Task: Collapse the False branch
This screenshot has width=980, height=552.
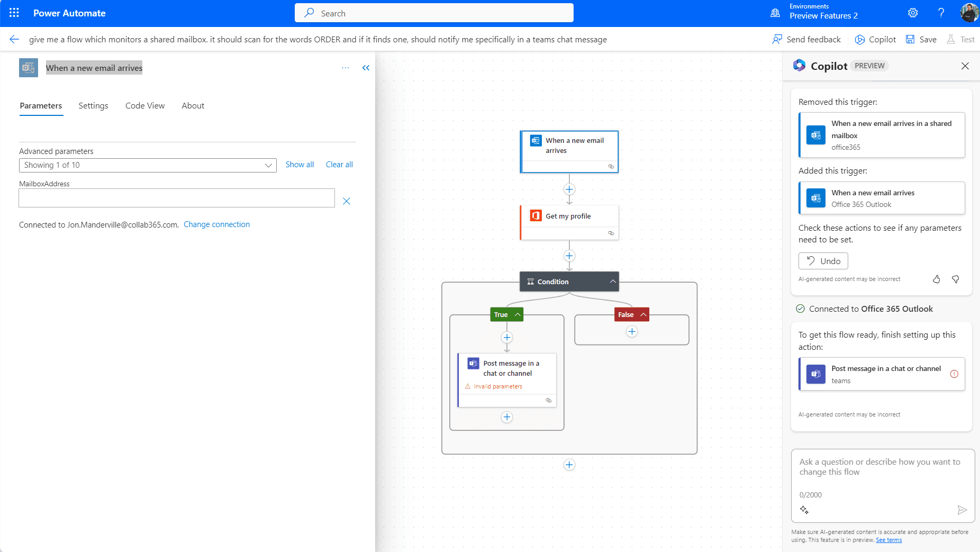Action: (x=643, y=314)
